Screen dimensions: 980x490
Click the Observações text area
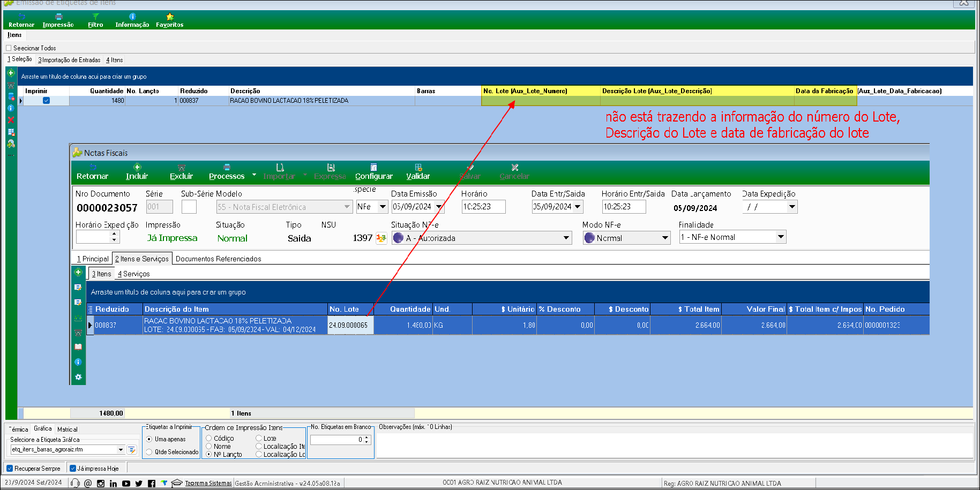pos(675,446)
